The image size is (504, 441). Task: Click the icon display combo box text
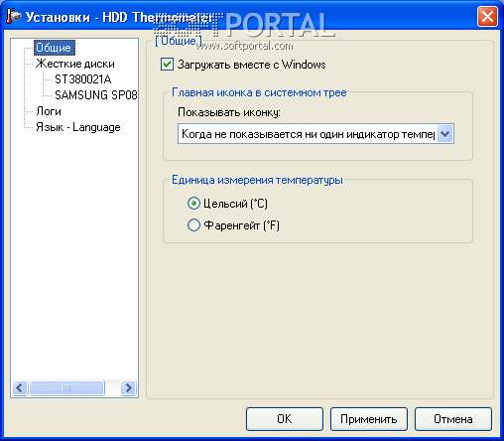coord(308,134)
